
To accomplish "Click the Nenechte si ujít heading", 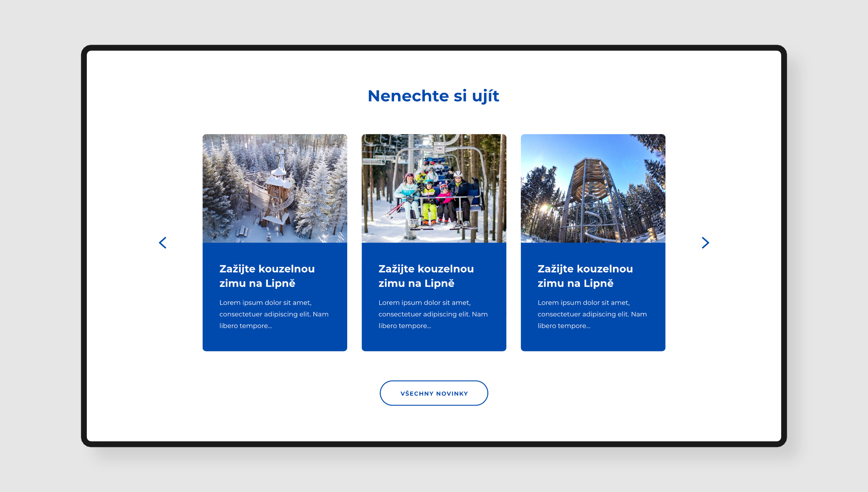I will coord(433,96).
